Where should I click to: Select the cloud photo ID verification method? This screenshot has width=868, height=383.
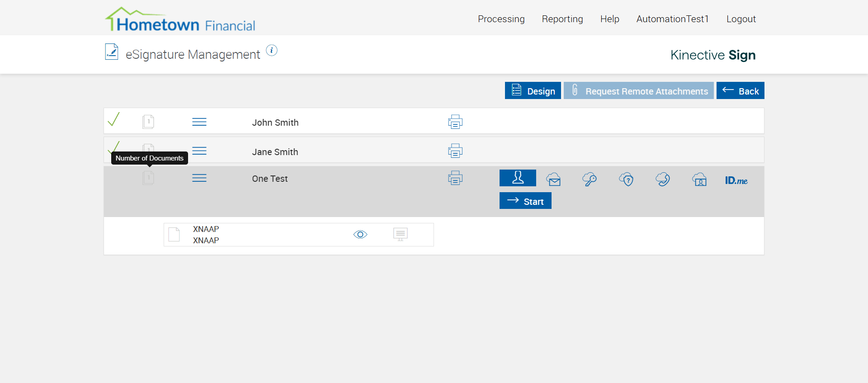click(x=699, y=180)
